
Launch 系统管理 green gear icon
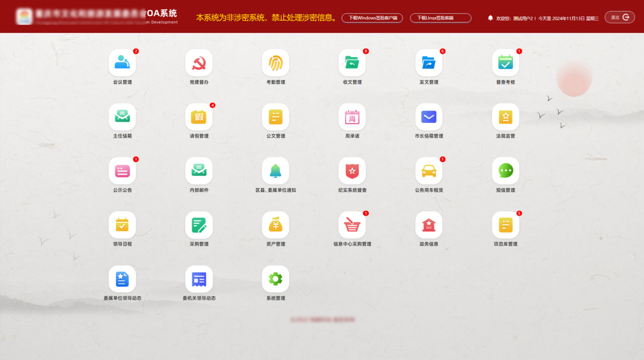pyautogui.click(x=276, y=279)
